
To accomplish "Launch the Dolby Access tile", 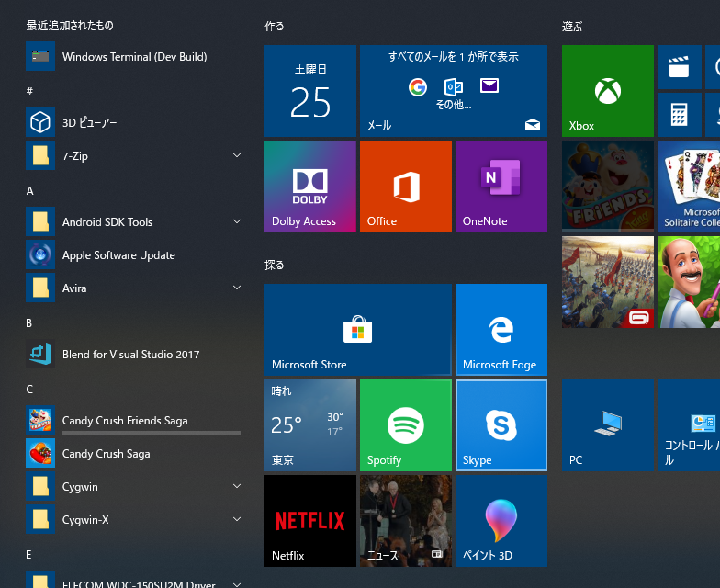I will point(310,187).
